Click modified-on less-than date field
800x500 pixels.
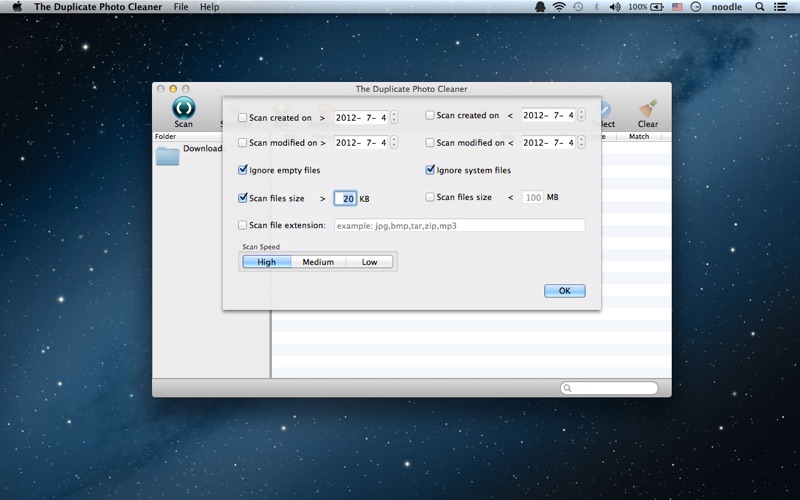549,142
